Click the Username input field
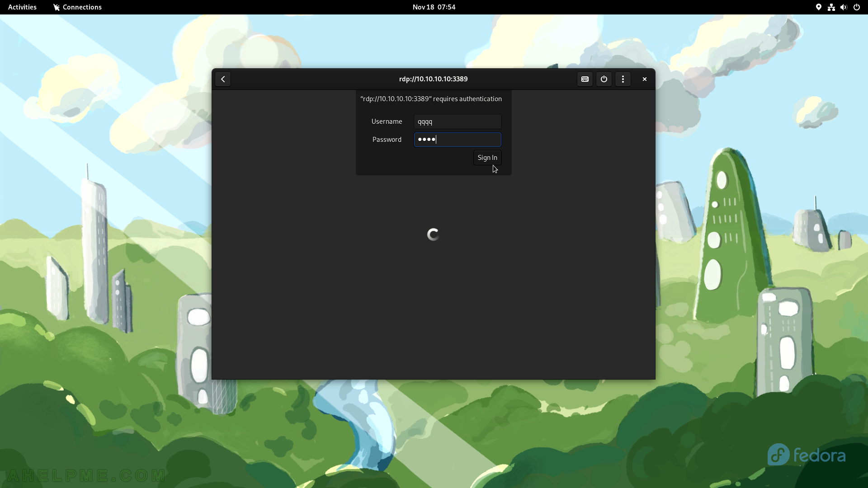Image resolution: width=868 pixels, height=488 pixels. pos(458,122)
